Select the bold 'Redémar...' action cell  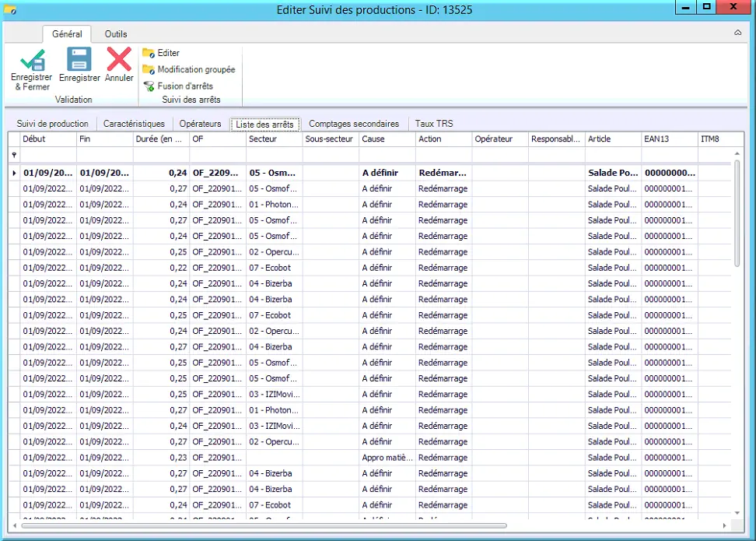tap(443, 173)
